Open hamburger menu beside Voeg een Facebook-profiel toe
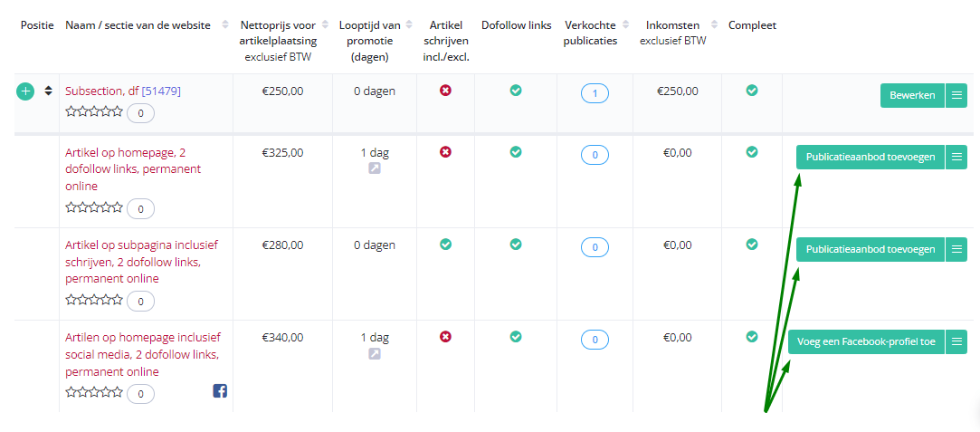Image resolution: width=980 pixels, height=432 pixels. pyautogui.click(x=956, y=341)
